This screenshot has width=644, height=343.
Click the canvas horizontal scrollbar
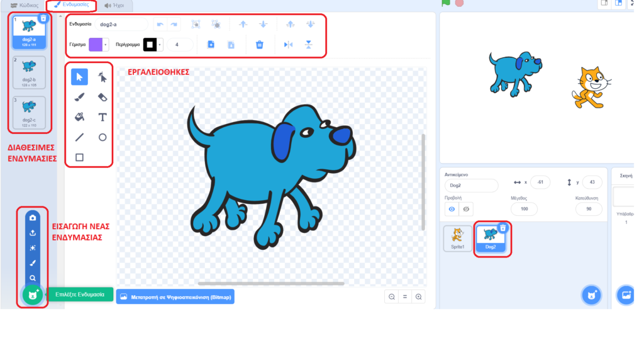(271, 283)
